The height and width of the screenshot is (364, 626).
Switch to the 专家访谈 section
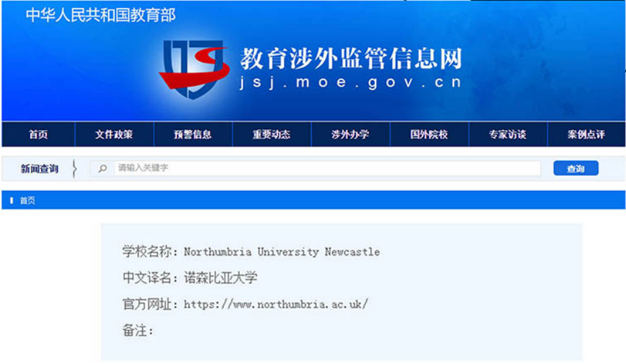point(508,134)
